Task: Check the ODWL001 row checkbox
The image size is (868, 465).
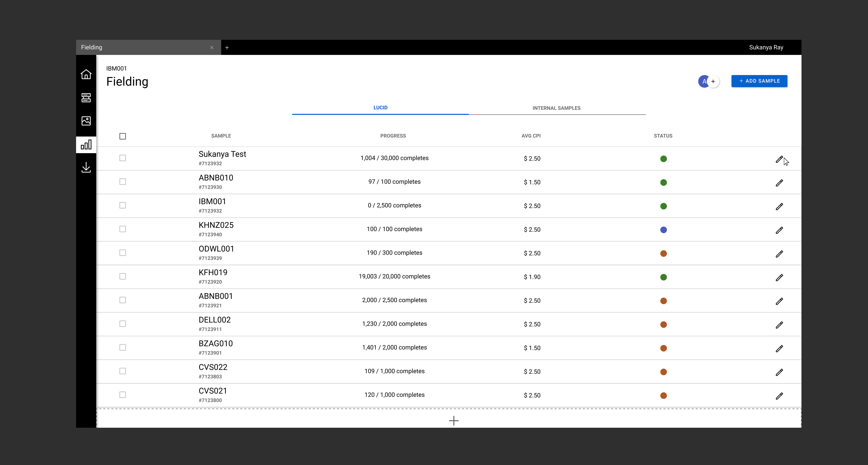Action: [123, 253]
